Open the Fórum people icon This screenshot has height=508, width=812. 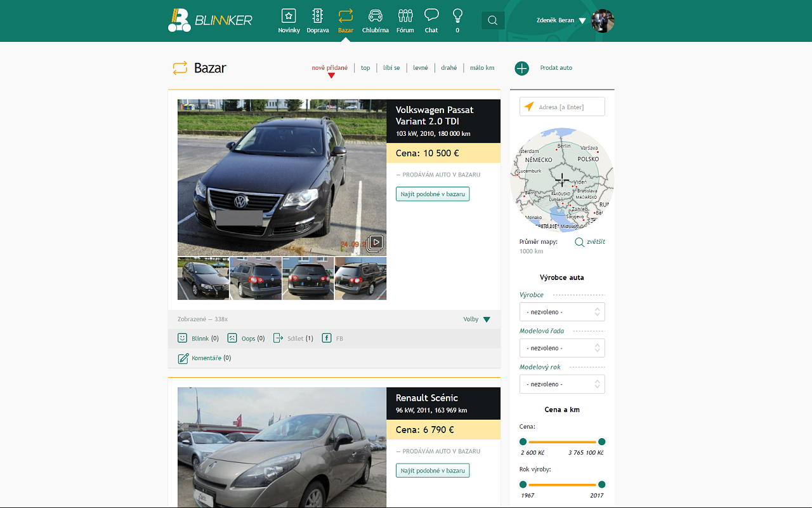coord(405,16)
